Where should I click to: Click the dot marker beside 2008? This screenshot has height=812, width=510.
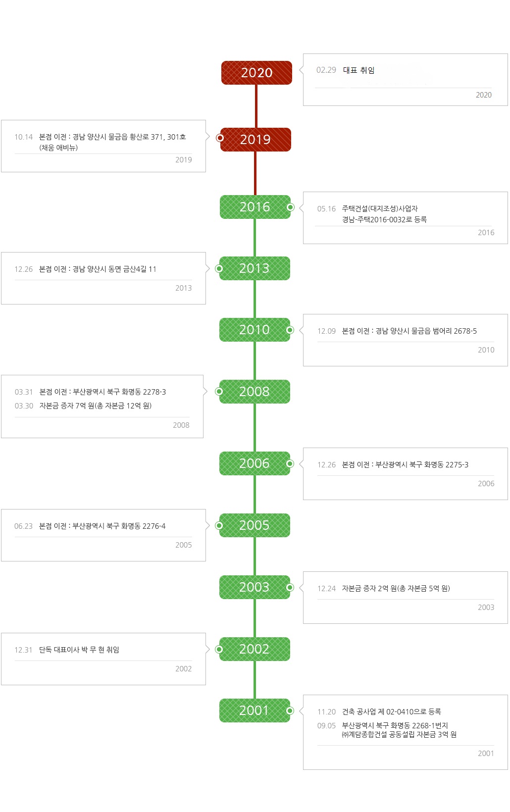(219, 391)
